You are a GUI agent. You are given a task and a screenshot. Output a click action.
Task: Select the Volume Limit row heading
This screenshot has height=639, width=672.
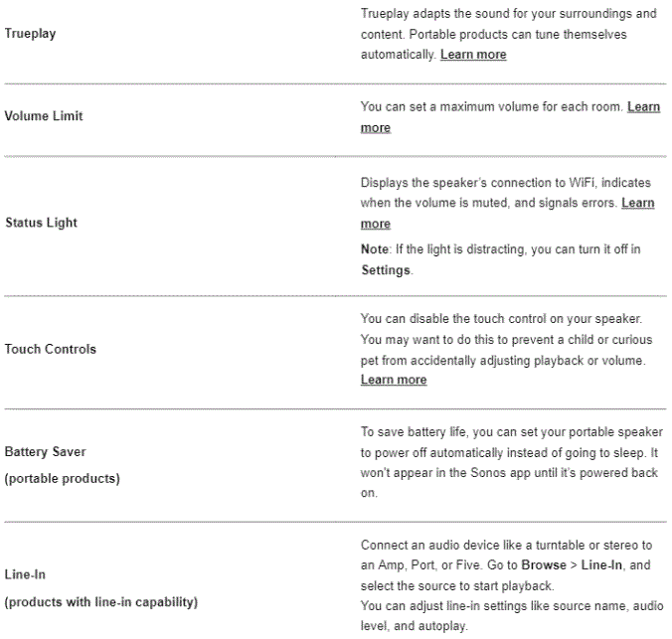[44, 116]
